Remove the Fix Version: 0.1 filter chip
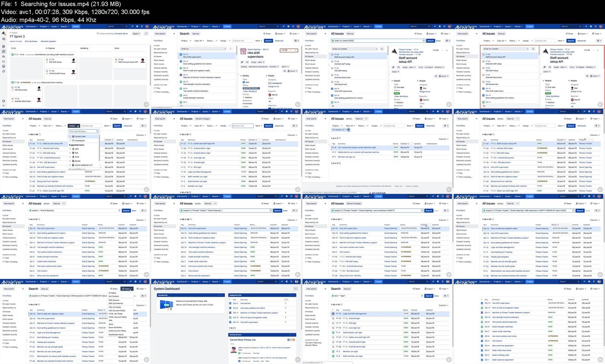 click(x=349, y=130)
